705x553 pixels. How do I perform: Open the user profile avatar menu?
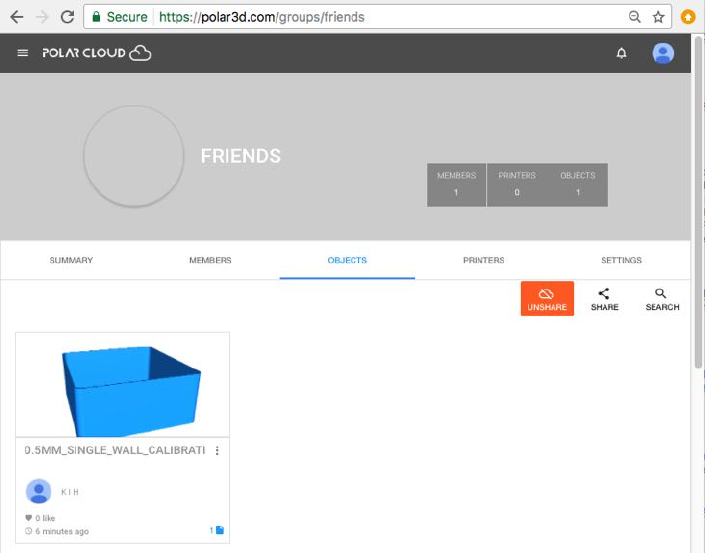point(663,54)
